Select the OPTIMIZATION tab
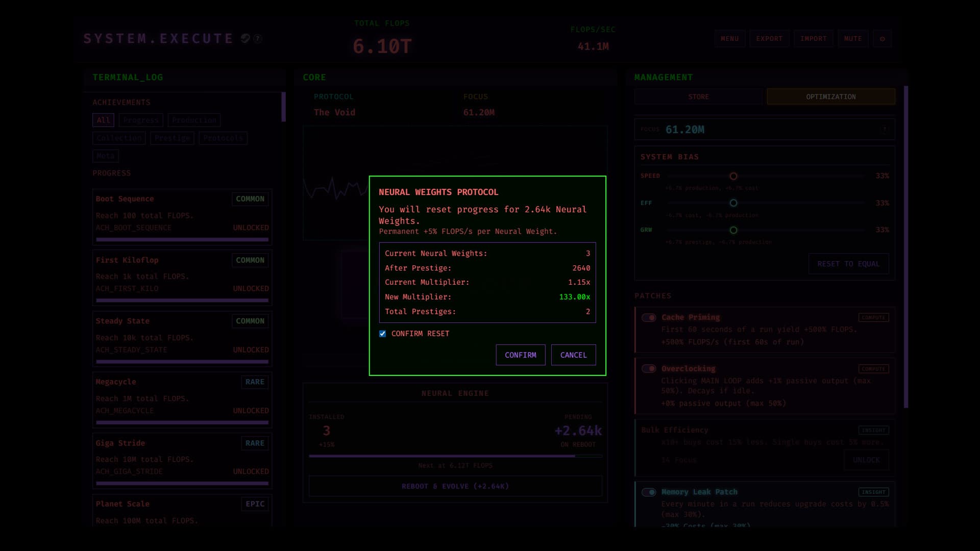Screen dimensions: 980x551 [830, 96]
